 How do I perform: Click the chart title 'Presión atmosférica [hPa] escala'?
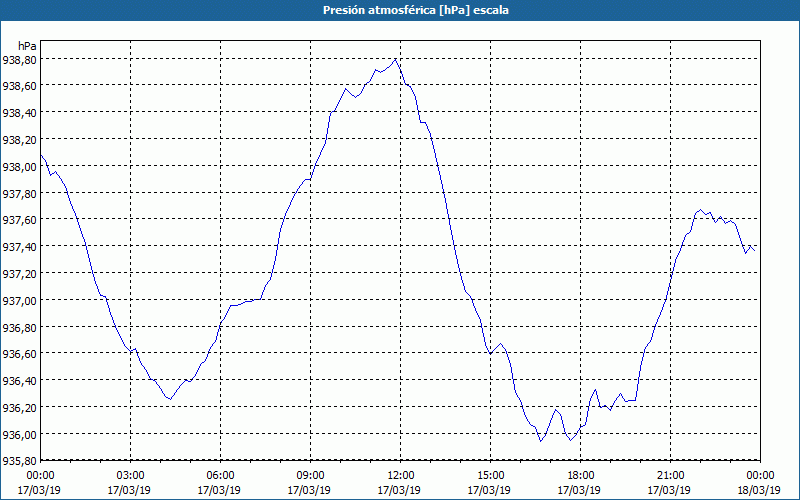[x=415, y=10]
